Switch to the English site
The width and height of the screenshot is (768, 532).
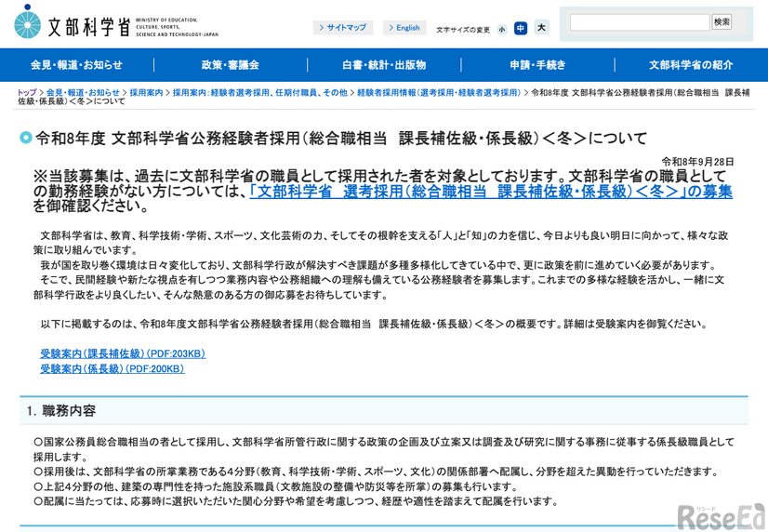[x=404, y=27]
